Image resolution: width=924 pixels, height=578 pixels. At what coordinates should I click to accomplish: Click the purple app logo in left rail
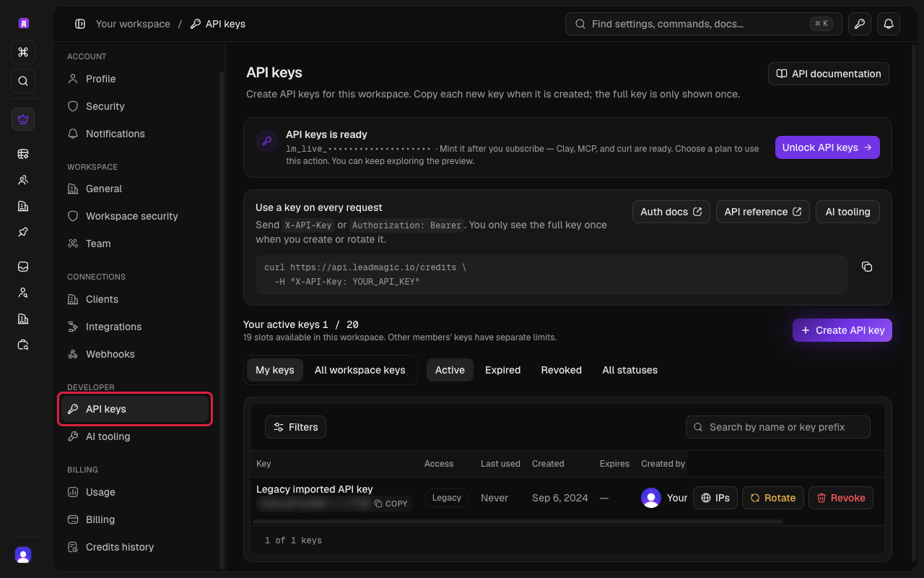(x=23, y=23)
